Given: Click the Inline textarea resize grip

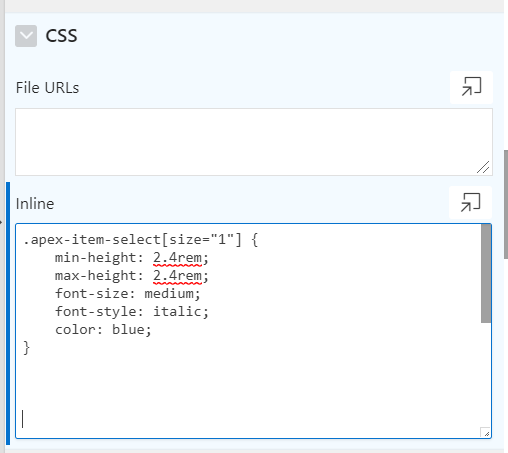Looking at the screenshot, I should pos(485,432).
